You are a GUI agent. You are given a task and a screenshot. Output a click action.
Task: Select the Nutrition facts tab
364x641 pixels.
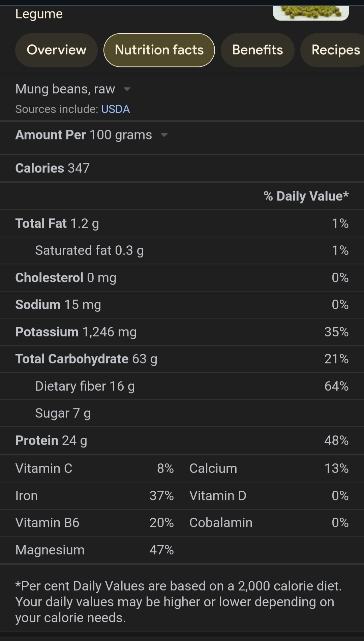pyautogui.click(x=159, y=50)
